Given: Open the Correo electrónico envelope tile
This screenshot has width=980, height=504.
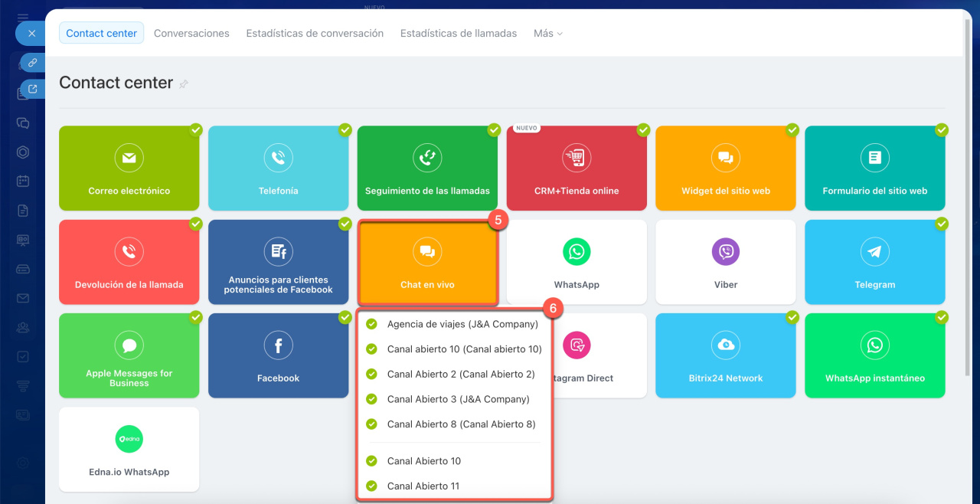Looking at the screenshot, I should click(129, 169).
